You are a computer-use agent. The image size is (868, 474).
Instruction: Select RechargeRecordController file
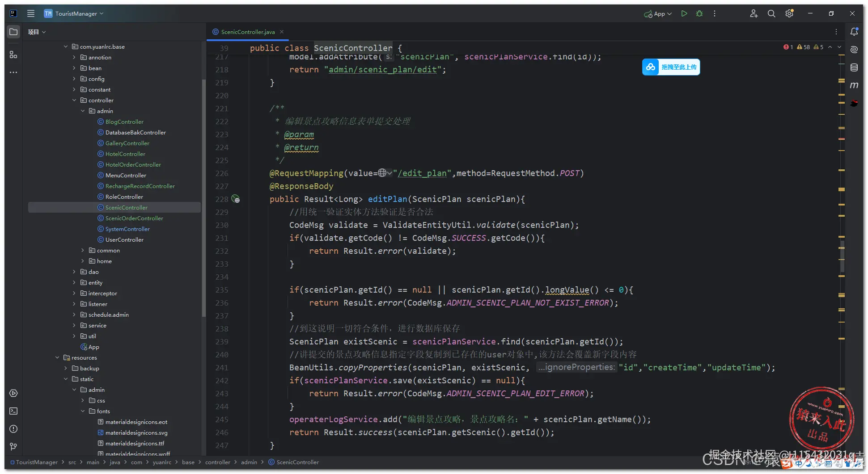click(x=140, y=186)
